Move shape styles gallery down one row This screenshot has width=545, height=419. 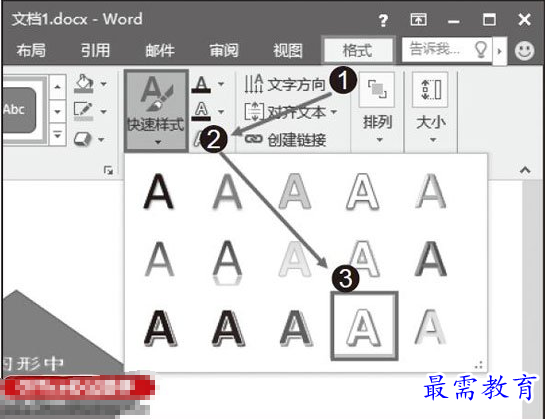[57, 112]
